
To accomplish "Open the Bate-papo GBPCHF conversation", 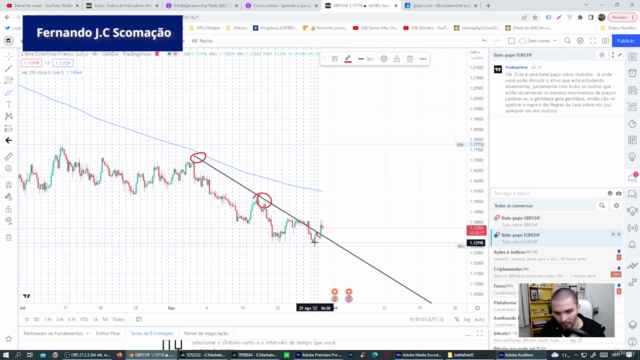I will [557, 221].
